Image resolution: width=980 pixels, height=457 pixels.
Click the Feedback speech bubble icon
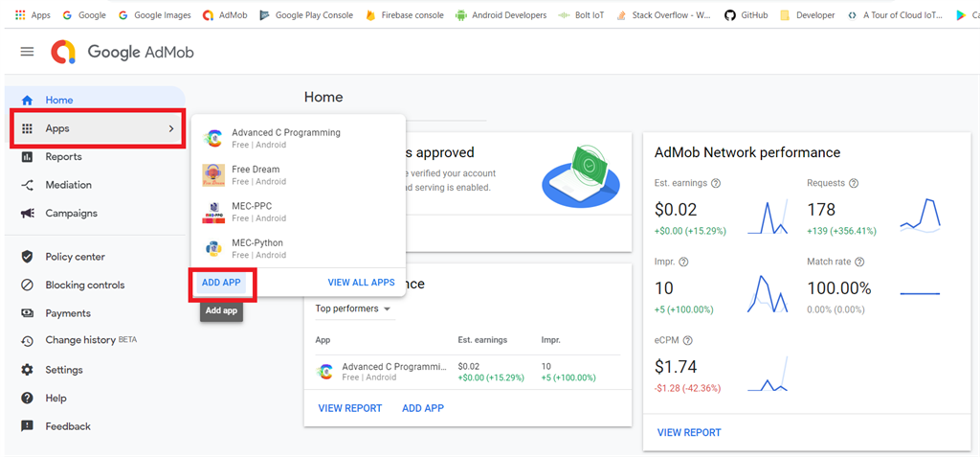click(x=27, y=426)
